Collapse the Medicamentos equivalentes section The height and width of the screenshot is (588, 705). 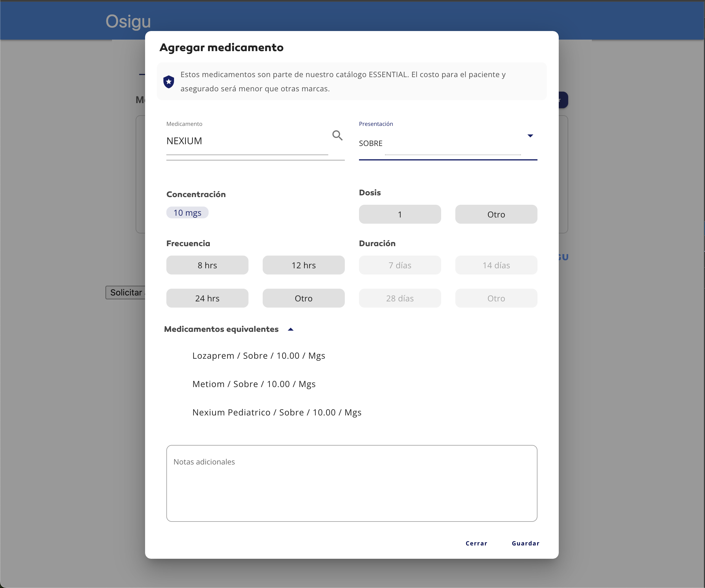click(x=291, y=329)
